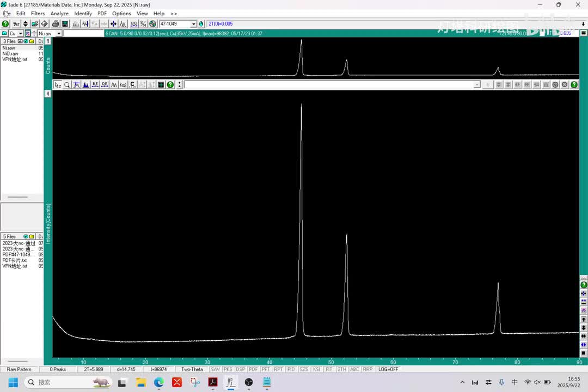Click the toolbar overflow >> chevron

[x=174, y=14]
